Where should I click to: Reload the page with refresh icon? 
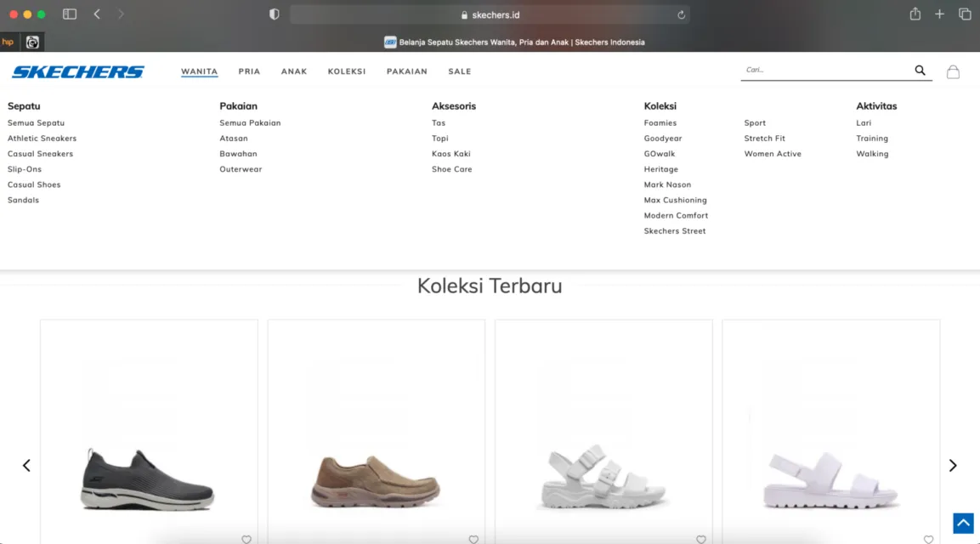(682, 15)
